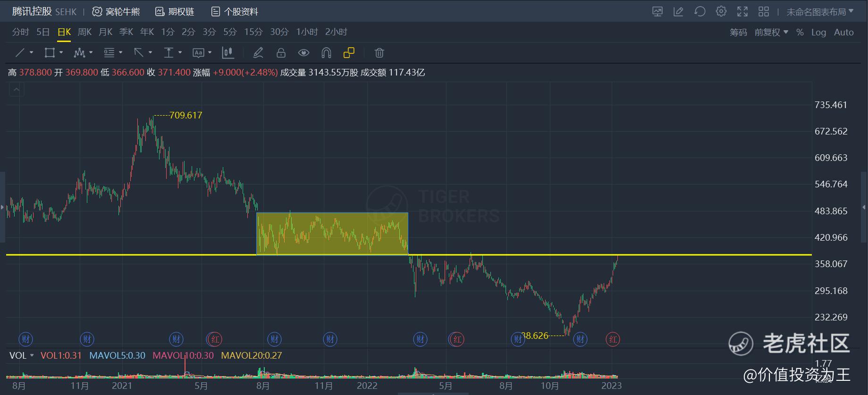Image resolution: width=868 pixels, height=395 pixels.
Task: Open the Fibonacci tool dropdown arrow
Action: [121, 53]
